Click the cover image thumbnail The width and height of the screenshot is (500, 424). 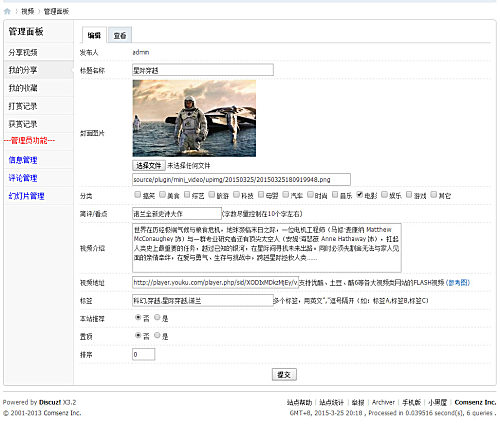point(194,118)
